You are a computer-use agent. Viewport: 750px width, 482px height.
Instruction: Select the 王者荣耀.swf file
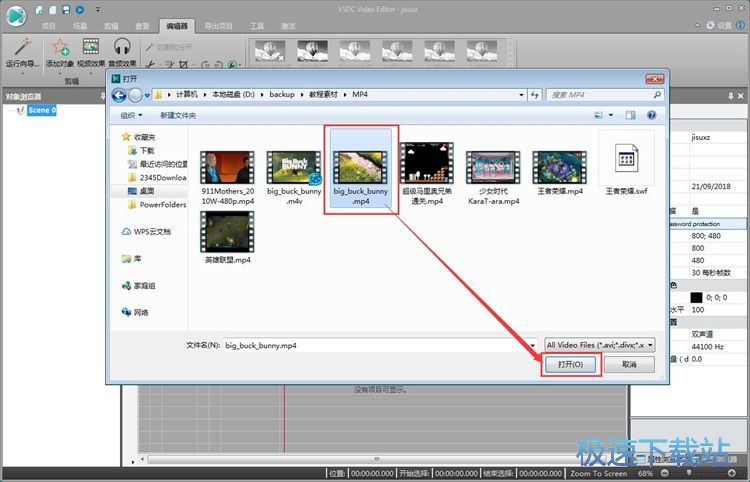(x=626, y=166)
